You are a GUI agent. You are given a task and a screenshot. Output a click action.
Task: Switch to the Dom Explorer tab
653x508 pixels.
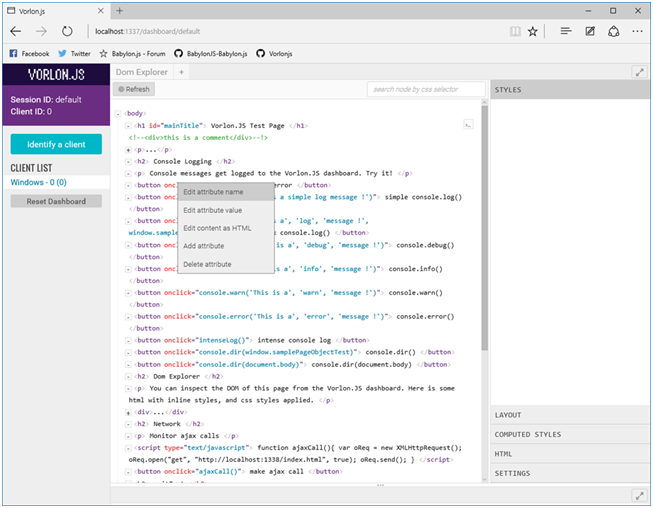pyautogui.click(x=142, y=72)
